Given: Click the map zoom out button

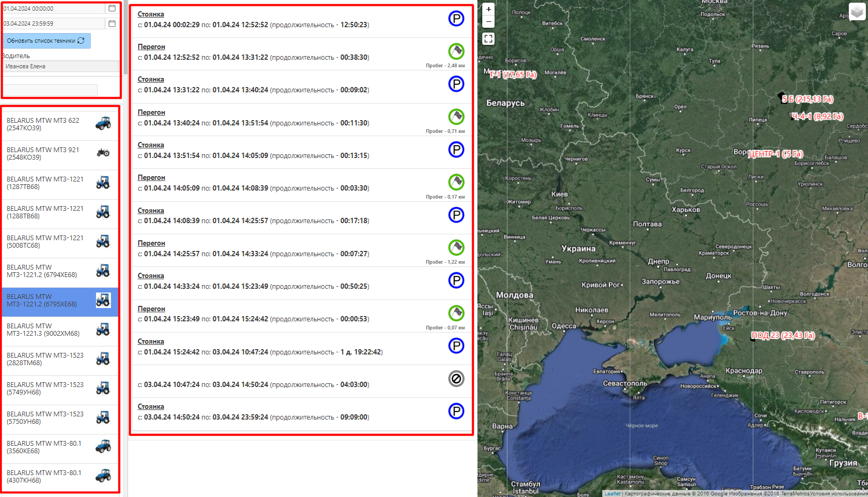Looking at the screenshot, I should pos(488,22).
